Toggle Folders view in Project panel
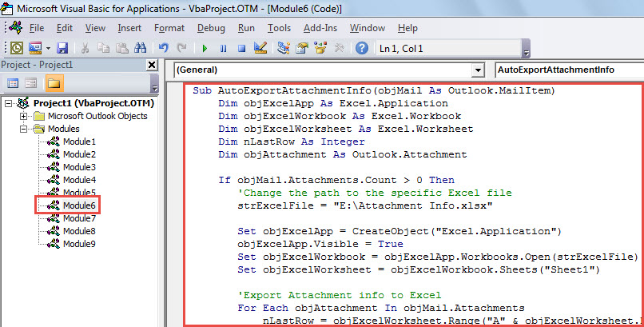 (54, 83)
